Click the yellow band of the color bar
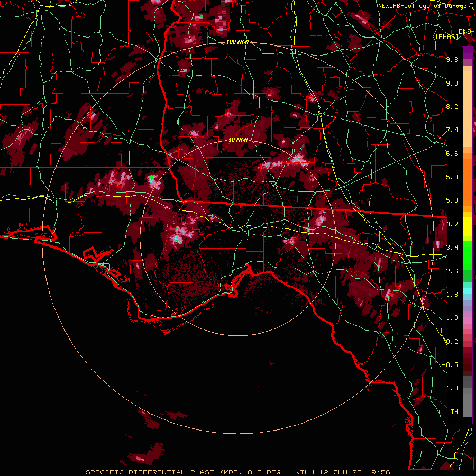This screenshot has width=476, height=476. 467,226
